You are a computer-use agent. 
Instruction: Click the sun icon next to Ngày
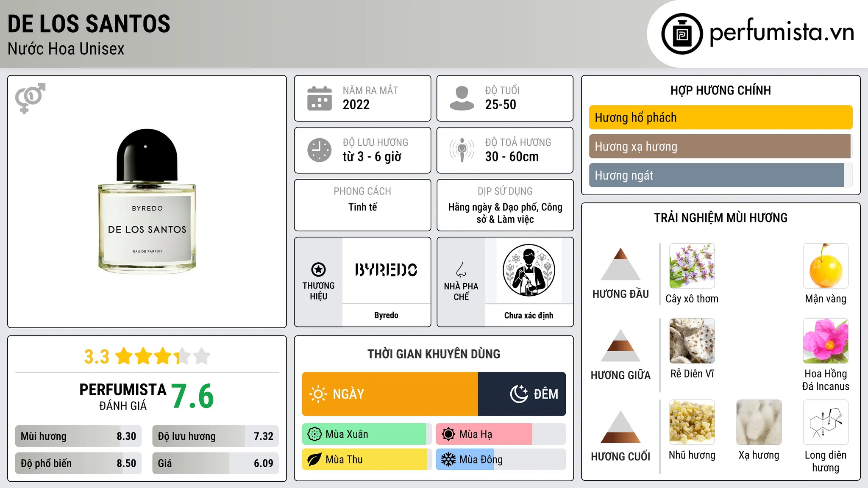pos(318,394)
